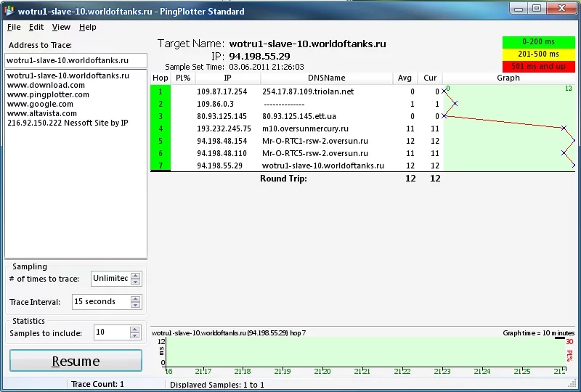
Task: Increase the Samples to include value
Action: (135, 330)
